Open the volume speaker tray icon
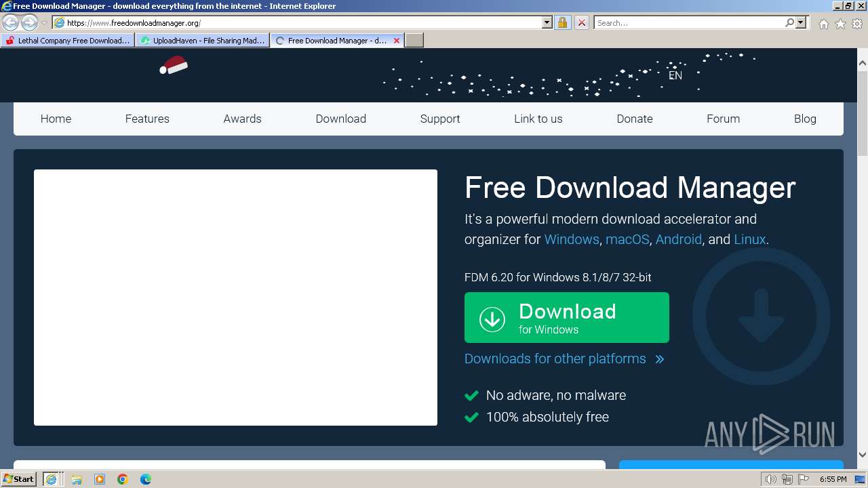868x488 pixels. [x=771, y=479]
